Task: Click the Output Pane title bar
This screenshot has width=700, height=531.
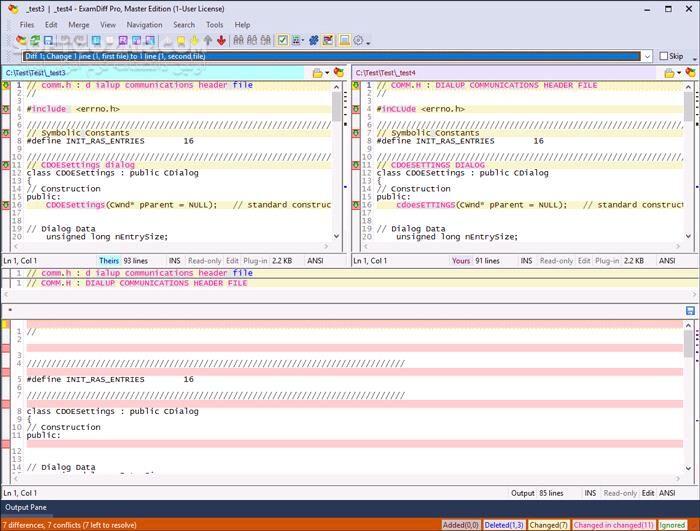Action: click(x=25, y=508)
